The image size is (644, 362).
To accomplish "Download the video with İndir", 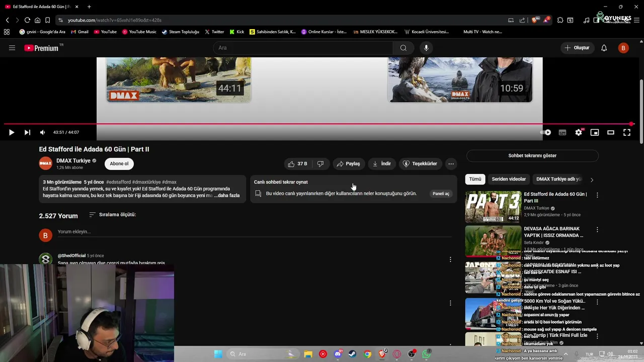I will click(381, 164).
